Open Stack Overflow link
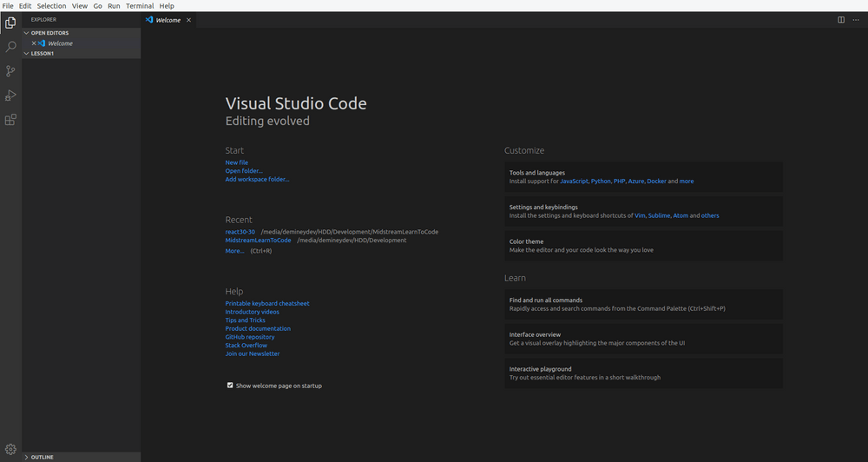Viewport: 868px width, 462px height. pyautogui.click(x=247, y=345)
